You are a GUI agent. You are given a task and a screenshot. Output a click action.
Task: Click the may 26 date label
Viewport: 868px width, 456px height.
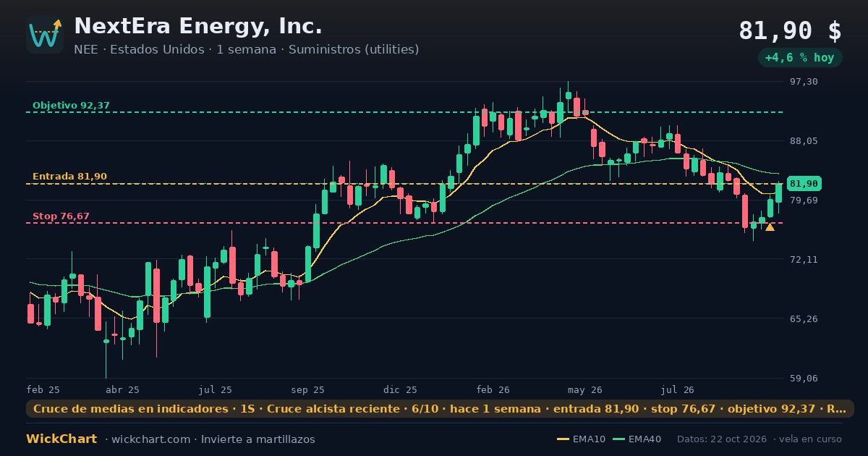[585, 389]
